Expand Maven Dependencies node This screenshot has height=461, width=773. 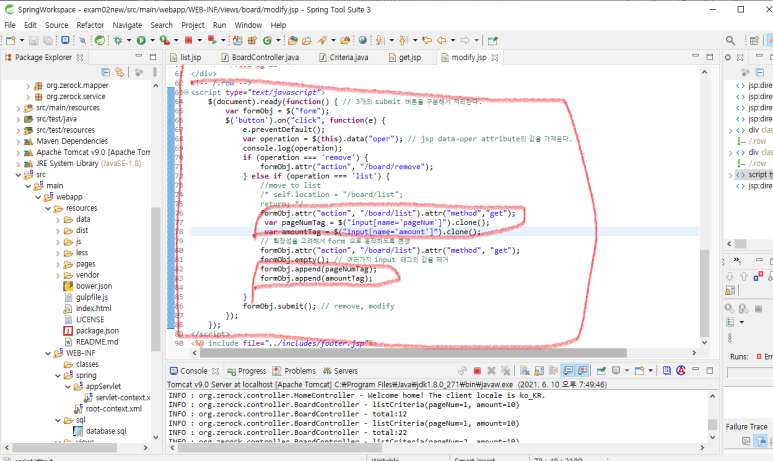(x=18, y=142)
